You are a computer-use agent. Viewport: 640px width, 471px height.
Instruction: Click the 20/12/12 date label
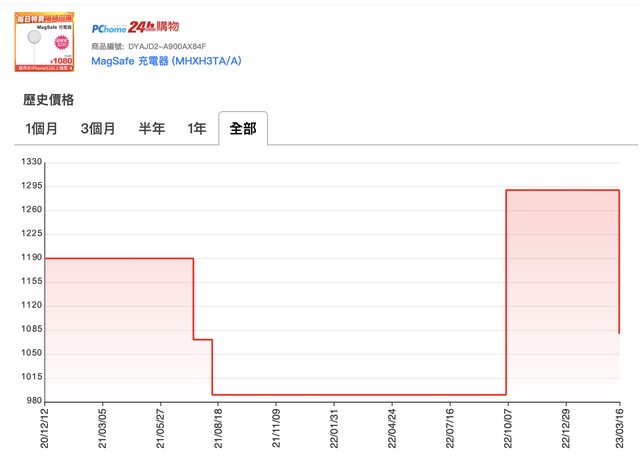[x=44, y=428]
